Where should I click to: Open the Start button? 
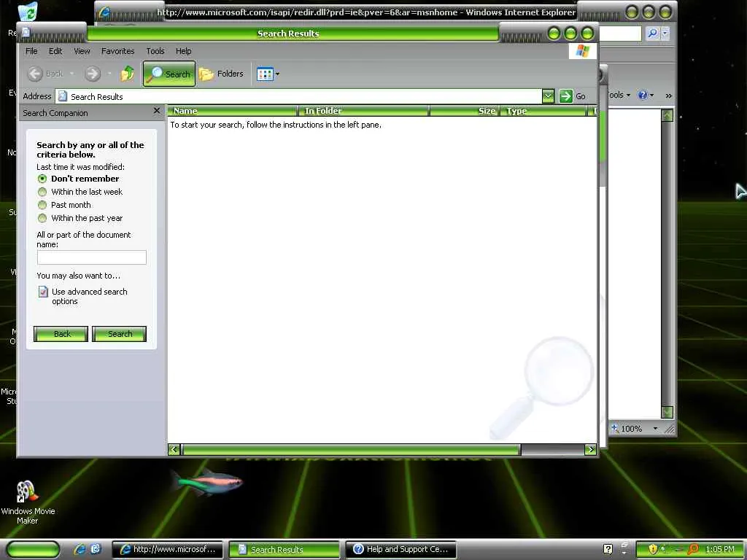click(x=33, y=549)
